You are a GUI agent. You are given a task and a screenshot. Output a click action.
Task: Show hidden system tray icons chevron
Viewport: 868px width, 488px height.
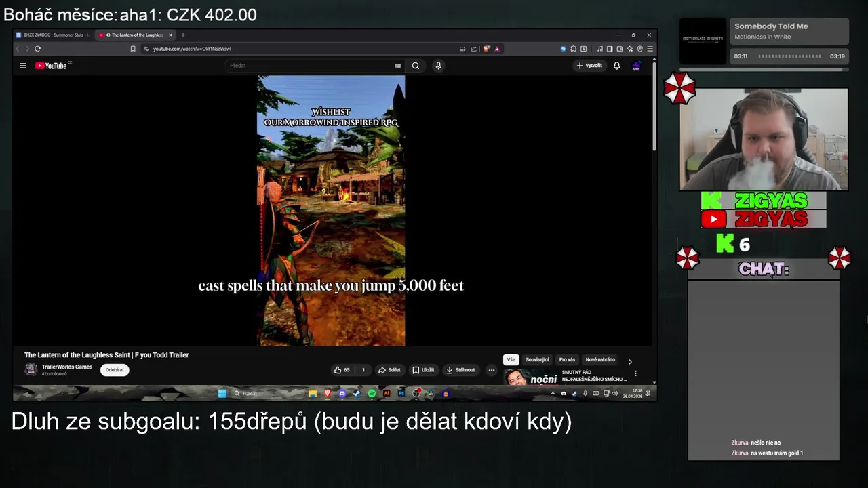553,393
